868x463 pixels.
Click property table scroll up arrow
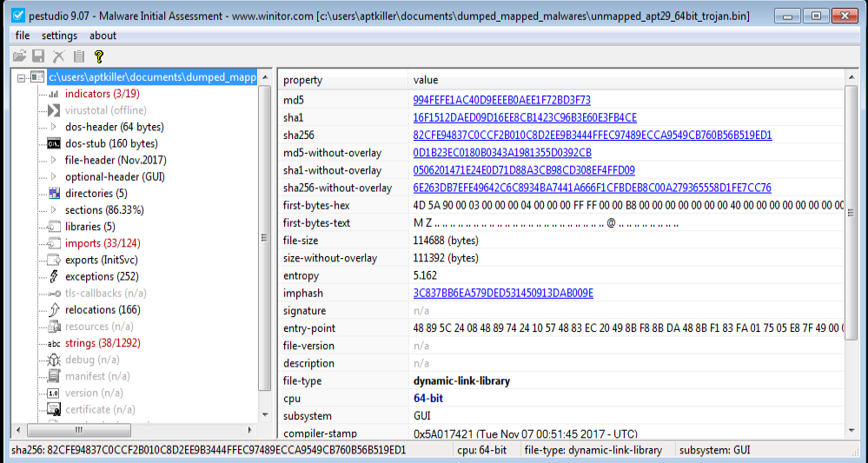point(851,78)
